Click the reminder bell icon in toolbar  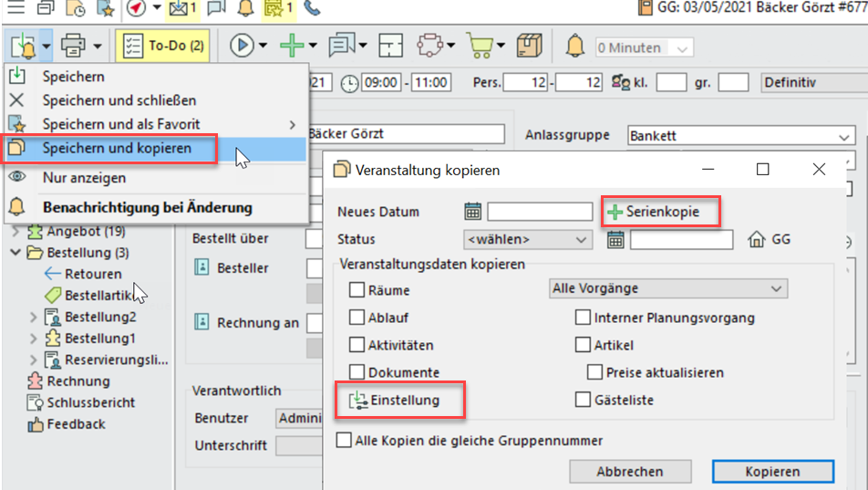574,45
